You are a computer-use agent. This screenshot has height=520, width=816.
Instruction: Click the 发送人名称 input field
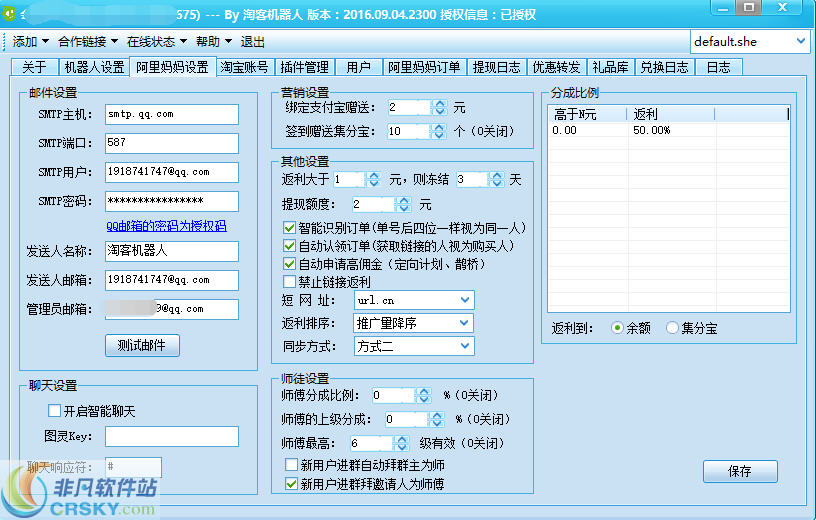point(172,251)
